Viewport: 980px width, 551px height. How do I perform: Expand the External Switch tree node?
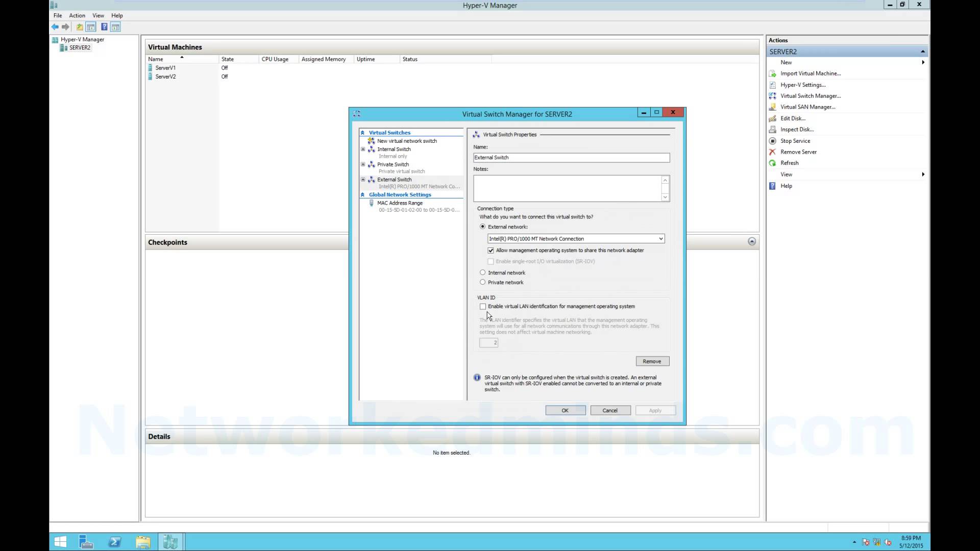point(363,180)
